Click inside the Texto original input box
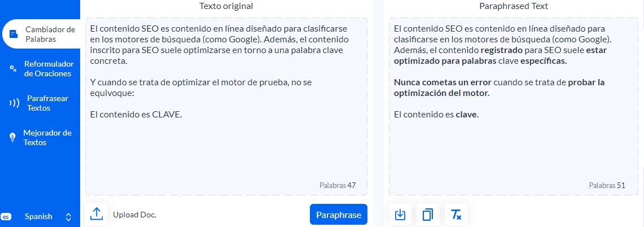 [x=226, y=107]
